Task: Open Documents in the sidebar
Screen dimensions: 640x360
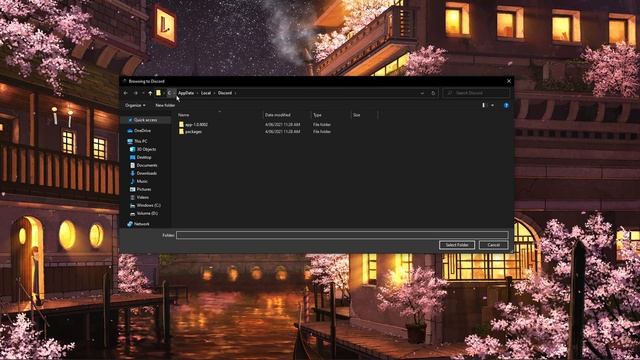Action: (x=147, y=165)
